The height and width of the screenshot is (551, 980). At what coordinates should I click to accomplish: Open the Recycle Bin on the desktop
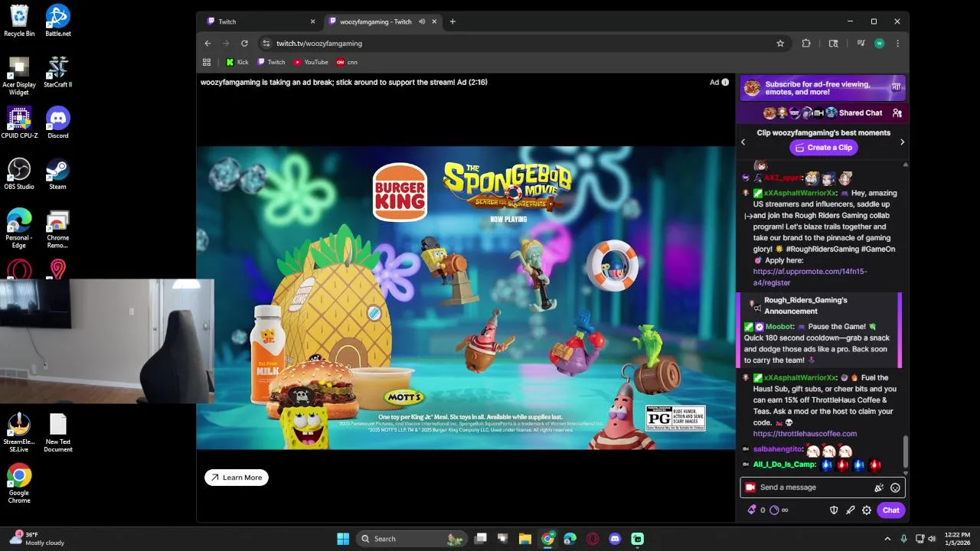[x=19, y=21]
